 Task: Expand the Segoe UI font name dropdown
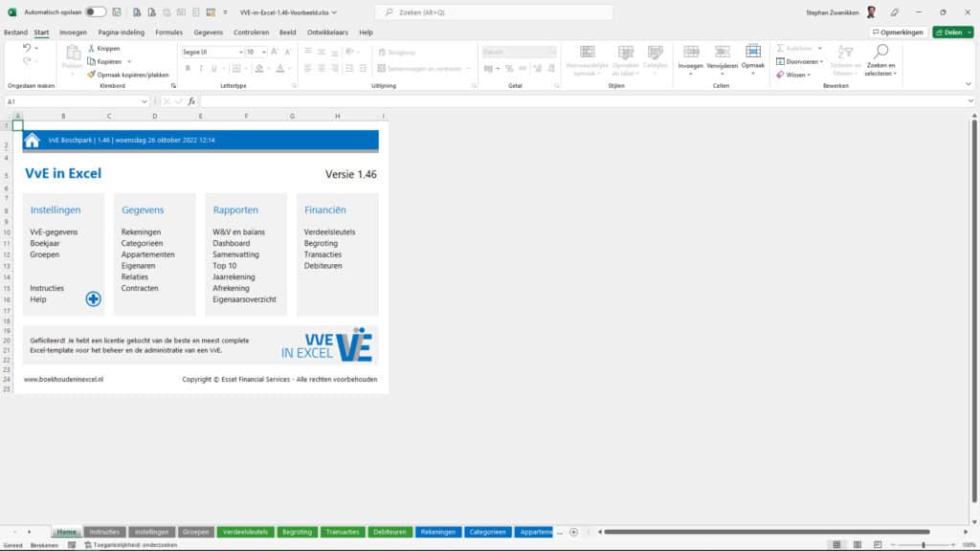pyautogui.click(x=241, y=53)
